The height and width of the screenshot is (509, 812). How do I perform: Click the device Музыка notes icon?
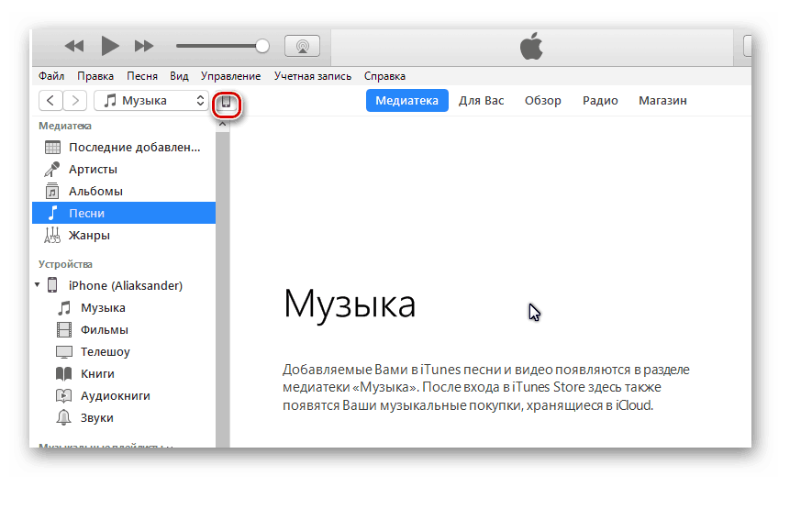coord(63,308)
